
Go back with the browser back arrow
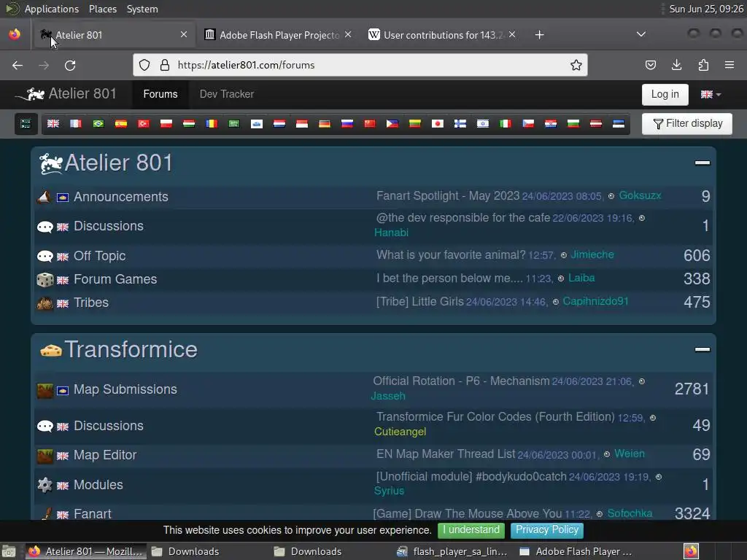coord(18,65)
